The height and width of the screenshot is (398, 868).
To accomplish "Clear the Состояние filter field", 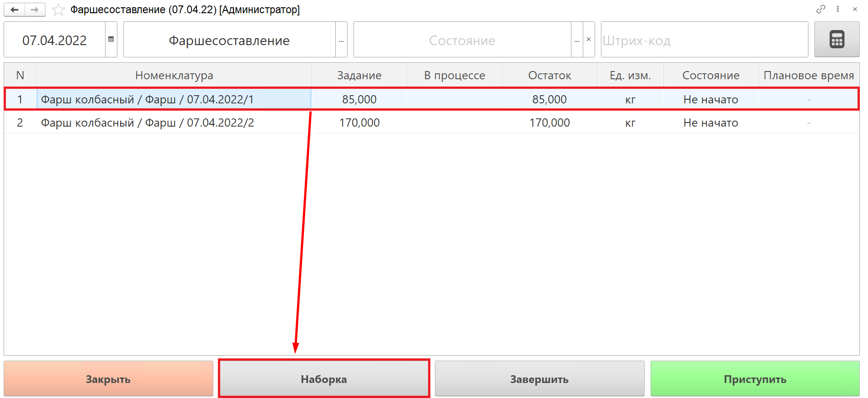I will tap(589, 40).
